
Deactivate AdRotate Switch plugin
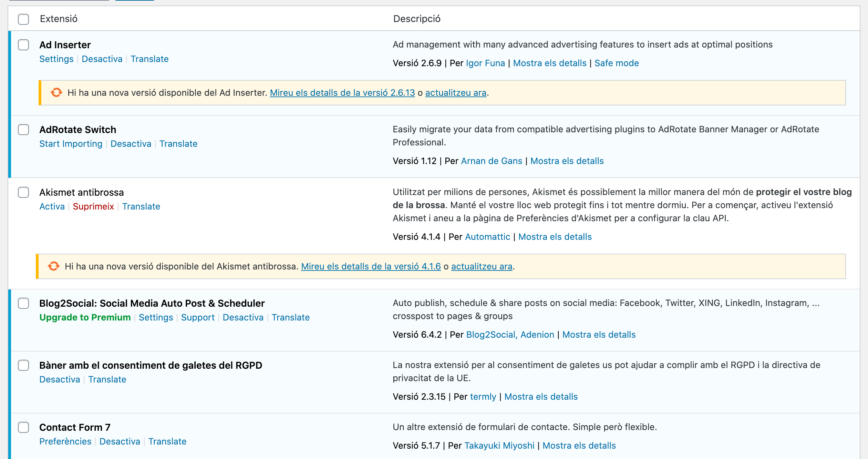pyautogui.click(x=131, y=144)
